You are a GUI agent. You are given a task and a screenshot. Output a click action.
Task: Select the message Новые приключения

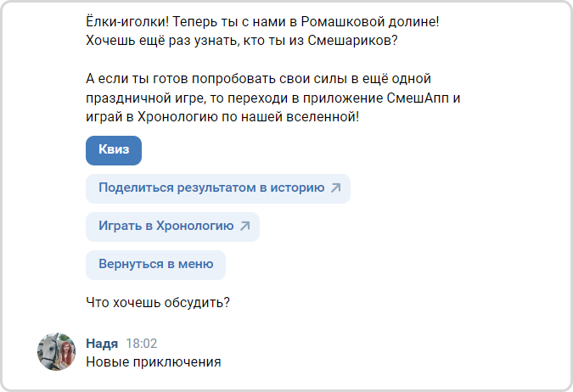pyautogui.click(x=154, y=362)
